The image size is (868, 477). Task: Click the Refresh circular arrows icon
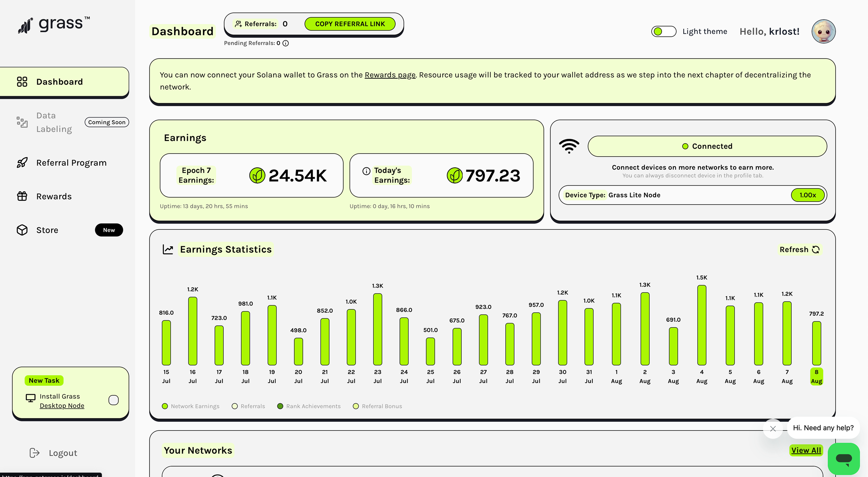816,250
